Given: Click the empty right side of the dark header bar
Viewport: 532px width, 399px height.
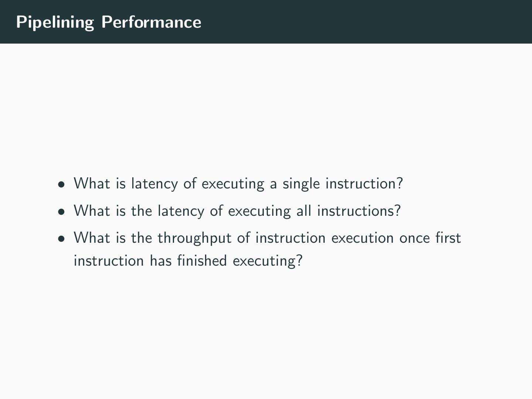Looking at the screenshot, I should 369,22.
